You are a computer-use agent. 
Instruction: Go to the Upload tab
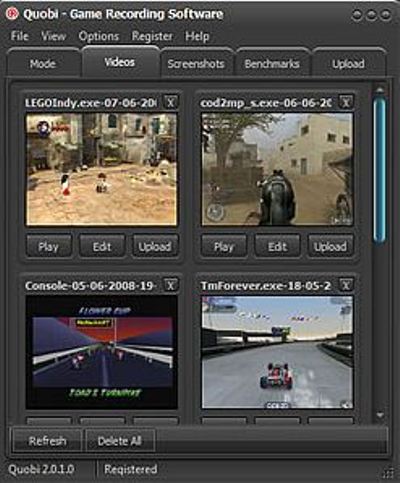[x=348, y=64]
